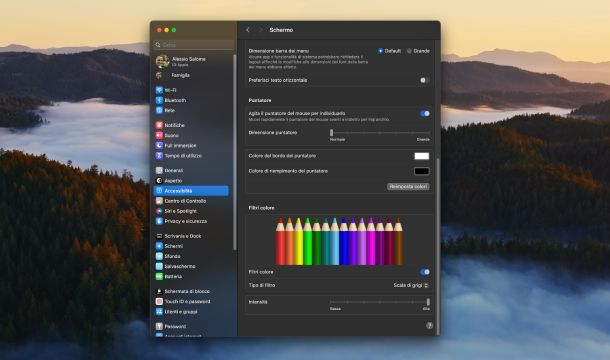The image size is (610, 360).
Task: Open Tempo di utilizzo icon
Action: (159, 155)
